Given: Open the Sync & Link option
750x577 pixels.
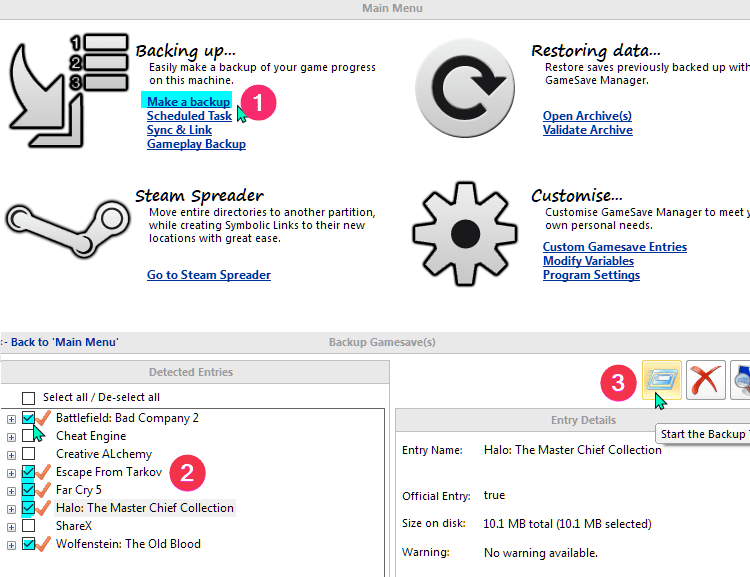Looking at the screenshot, I should tap(179, 130).
